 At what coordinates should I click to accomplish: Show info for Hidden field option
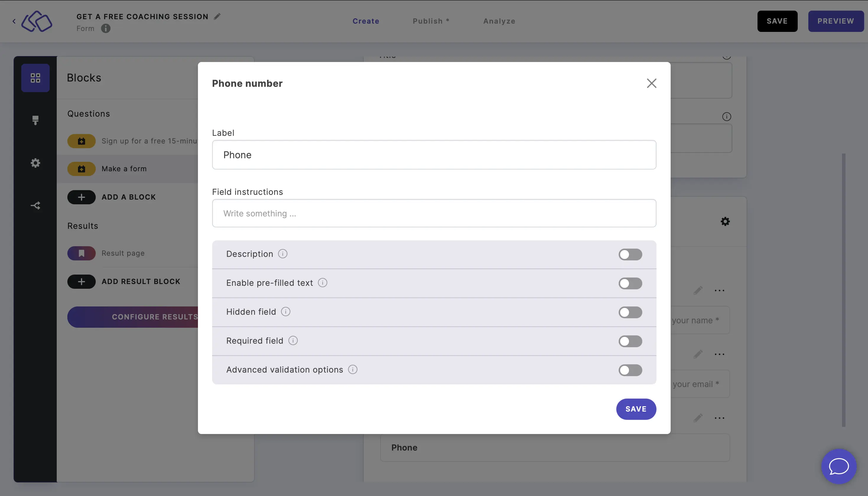coord(286,312)
